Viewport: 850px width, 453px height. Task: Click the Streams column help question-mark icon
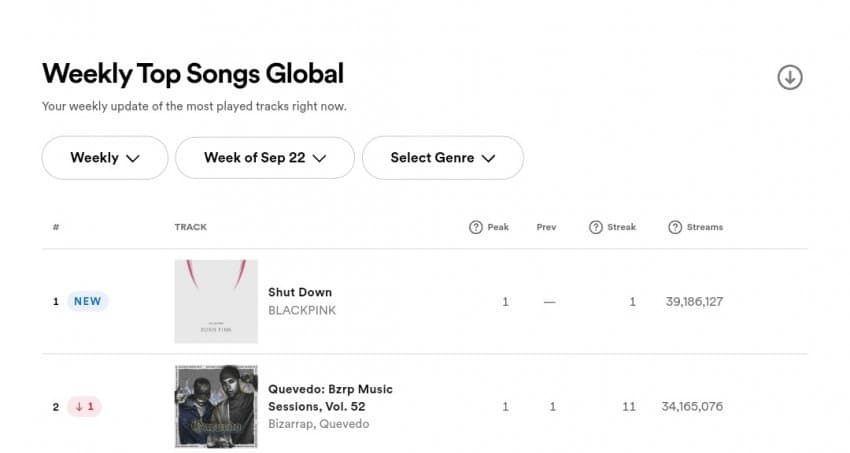[x=674, y=227]
